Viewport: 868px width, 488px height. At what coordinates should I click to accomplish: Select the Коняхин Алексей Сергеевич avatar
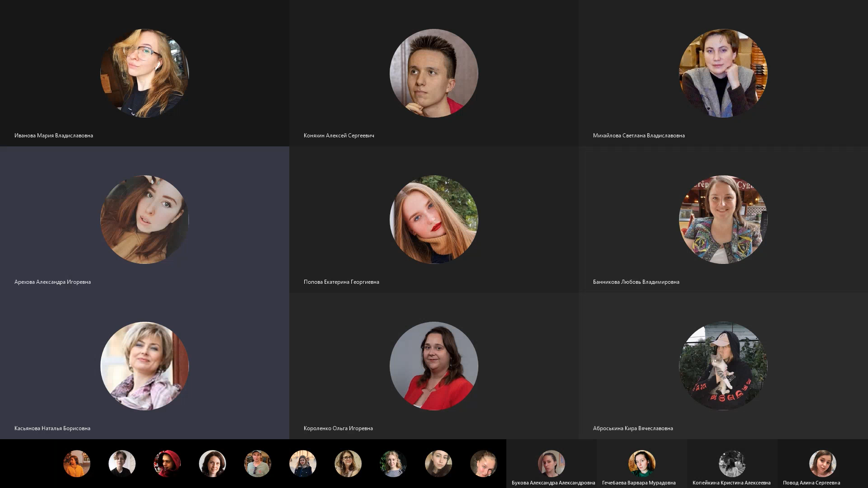[x=434, y=73]
